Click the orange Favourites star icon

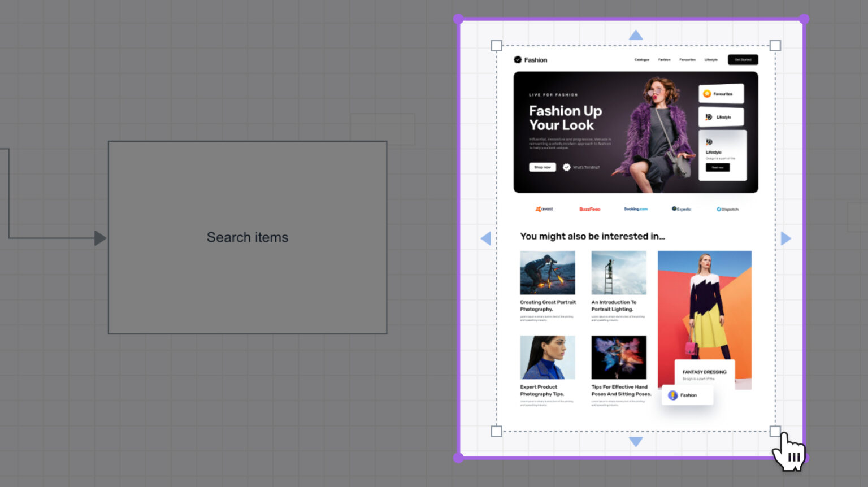tap(706, 94)
